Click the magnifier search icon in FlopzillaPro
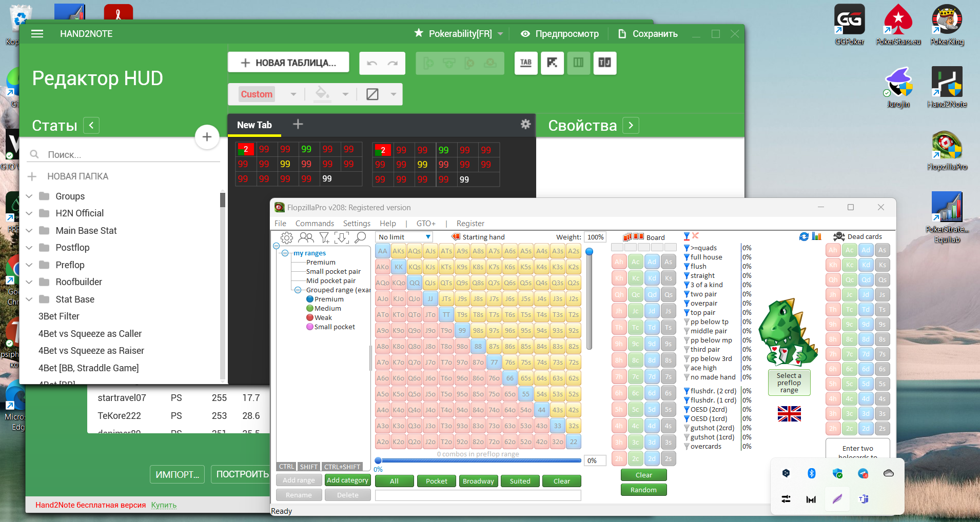 pyautogui.click(x=360, y=237)
